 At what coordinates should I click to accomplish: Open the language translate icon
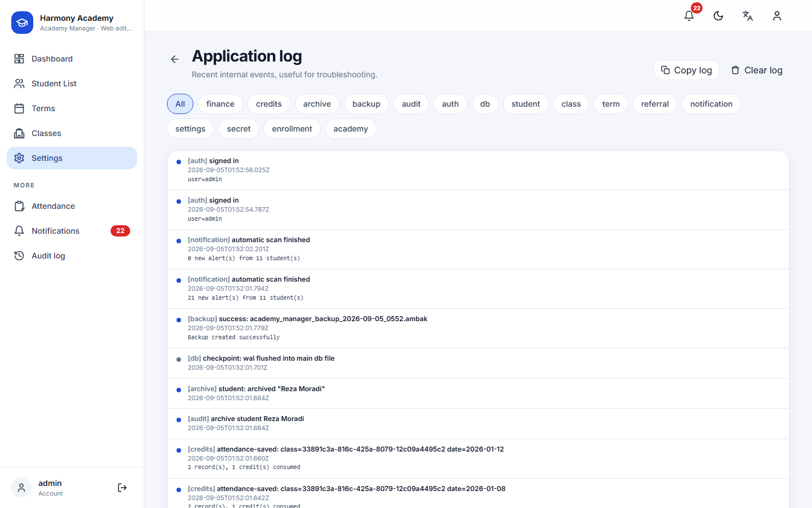748,16
